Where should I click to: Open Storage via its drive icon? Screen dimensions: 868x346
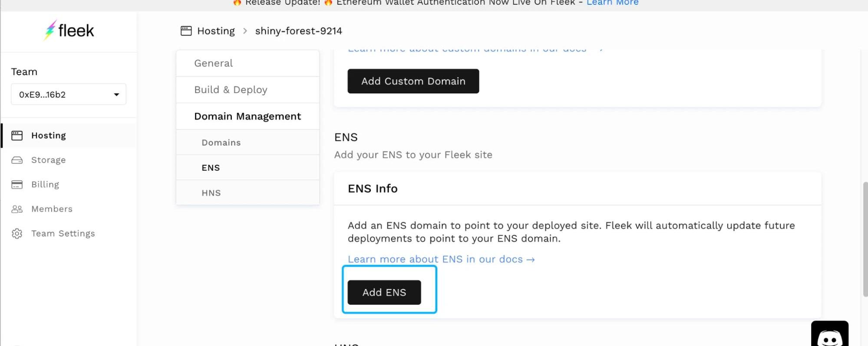(17, 160)
